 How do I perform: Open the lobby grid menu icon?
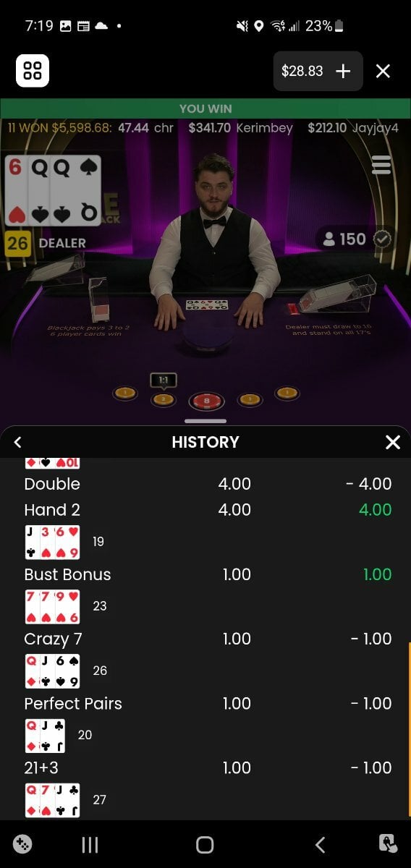pyautogui.click(x=33, y=71)
